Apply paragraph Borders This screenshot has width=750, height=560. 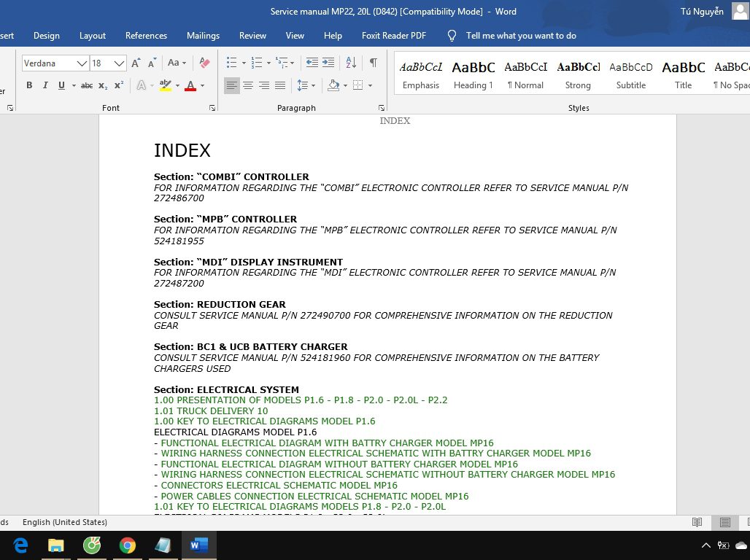tap(357, 85)
